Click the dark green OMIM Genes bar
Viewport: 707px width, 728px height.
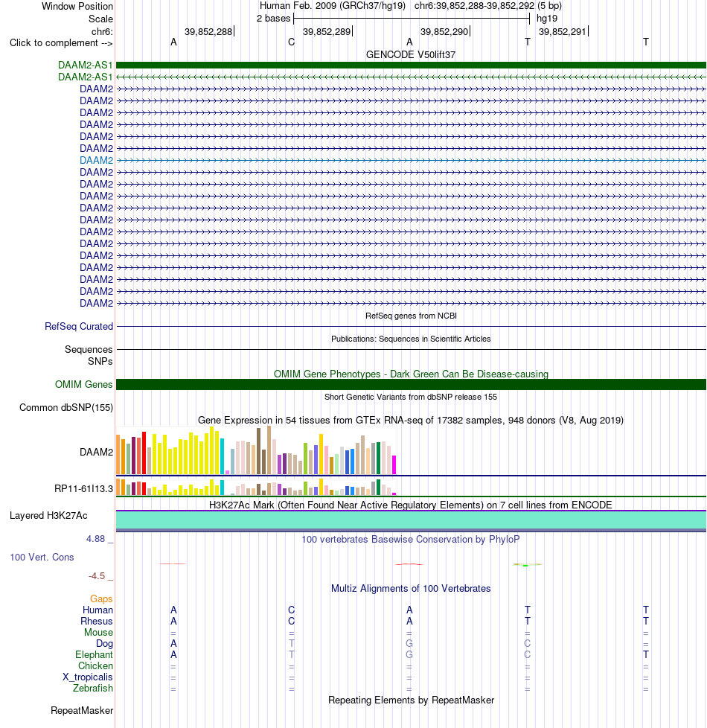pos(411,384)
